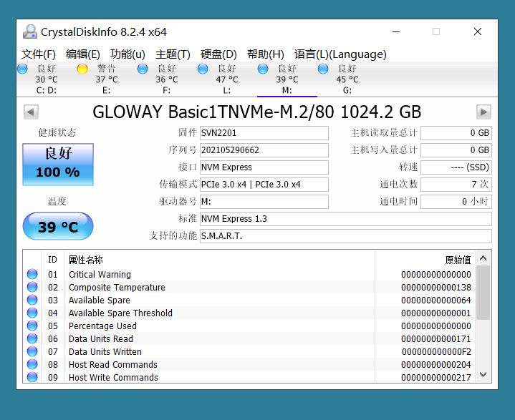Open the 硬盘(D) menu

[218, 54]
